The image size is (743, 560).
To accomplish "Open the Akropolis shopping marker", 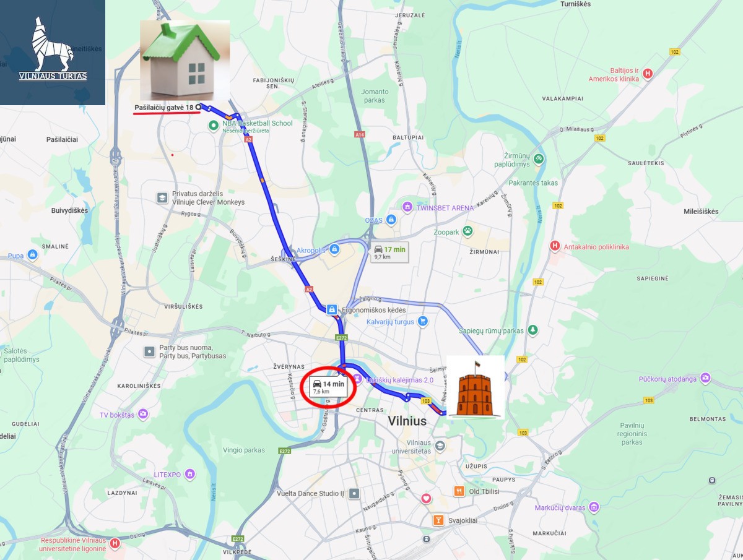I will [334, 249].
